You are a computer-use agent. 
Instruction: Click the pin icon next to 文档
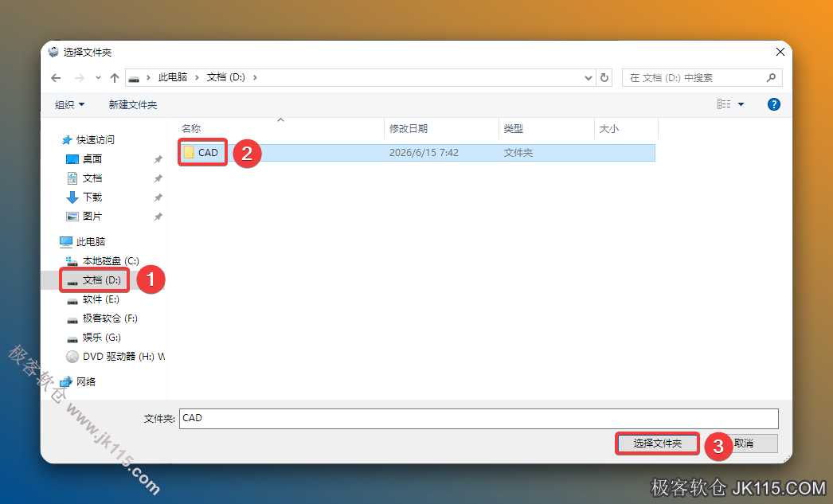[158, 178]
